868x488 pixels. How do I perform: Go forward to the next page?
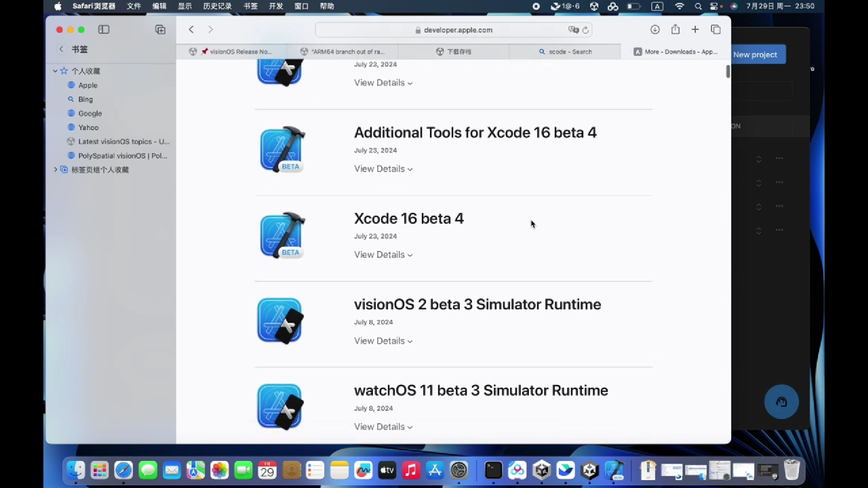210,30
